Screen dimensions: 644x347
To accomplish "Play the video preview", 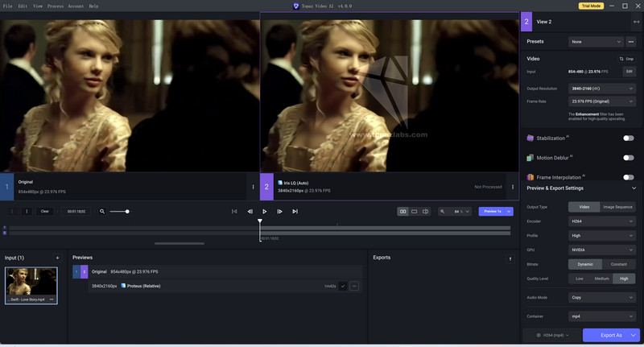I will 265,212.
